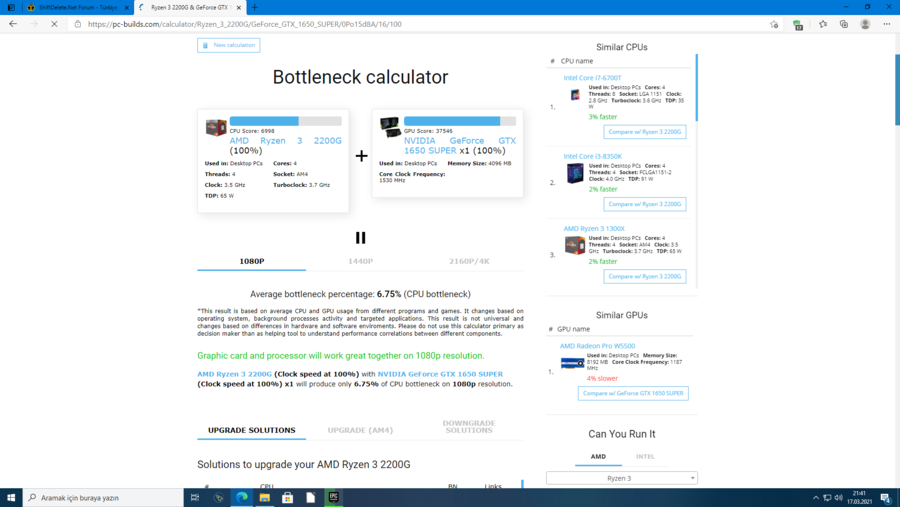900x507 pixels.
Task: Click the New calculation button
Action: pyautogui.click(x=228, y=45)
